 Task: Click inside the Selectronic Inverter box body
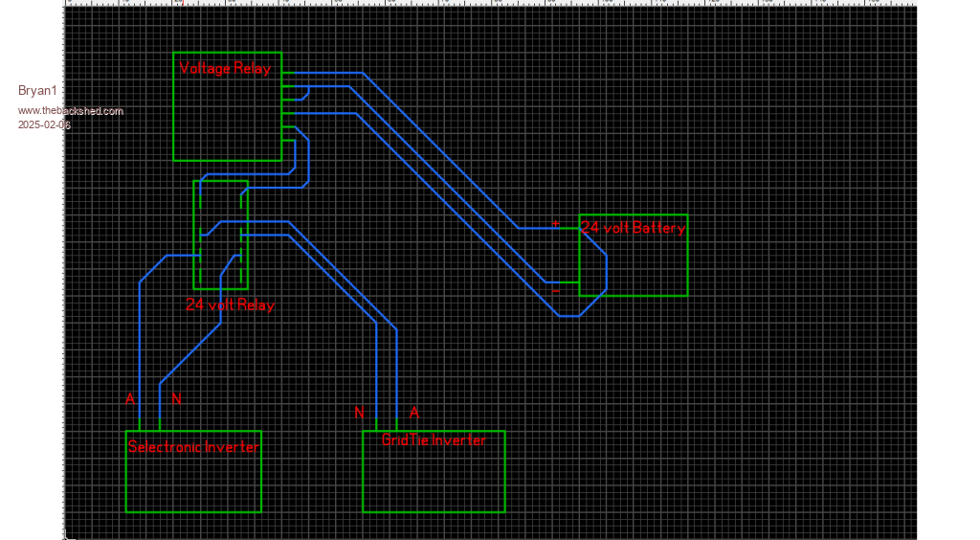(192, 484)
